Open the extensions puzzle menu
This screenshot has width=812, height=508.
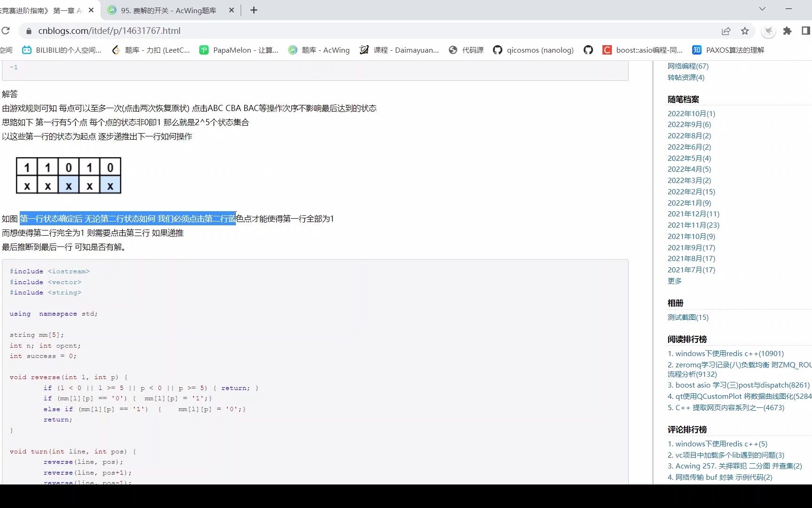788,31
